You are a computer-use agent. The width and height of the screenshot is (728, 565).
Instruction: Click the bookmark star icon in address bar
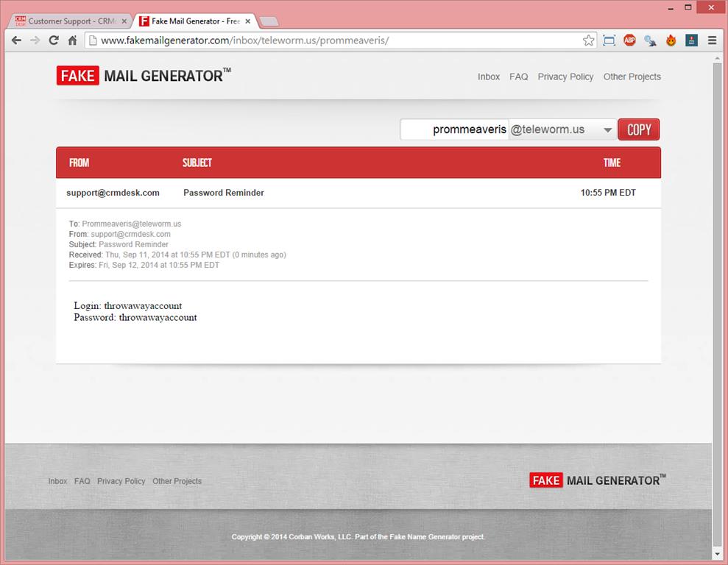[x=588, y=40]
